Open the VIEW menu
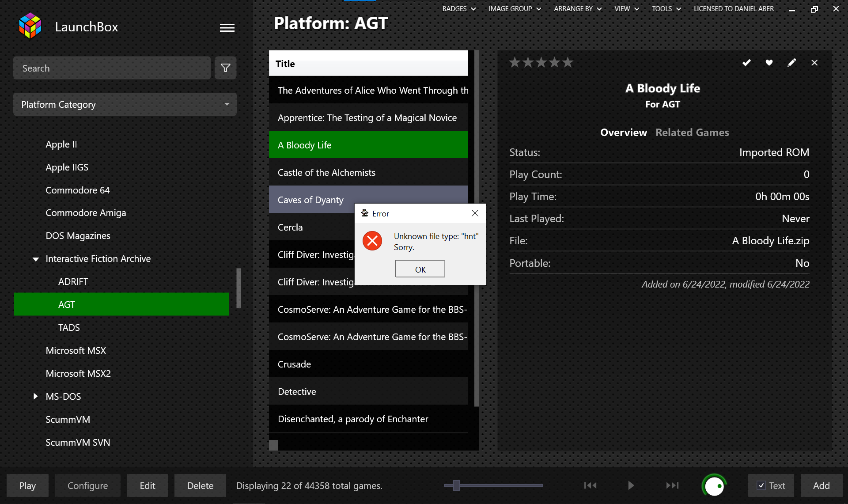 [x=627, y=9]
